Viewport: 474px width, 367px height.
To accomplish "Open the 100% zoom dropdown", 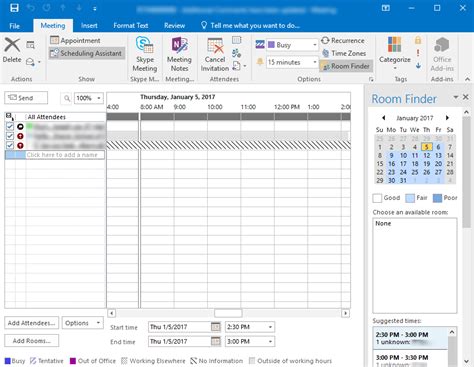I will click(99, 98).
